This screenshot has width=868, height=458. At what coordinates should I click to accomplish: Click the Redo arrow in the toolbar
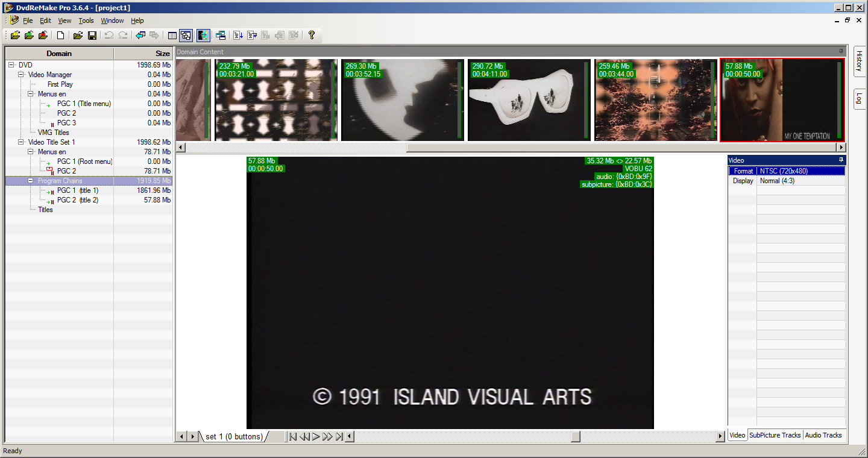[123, 35]
